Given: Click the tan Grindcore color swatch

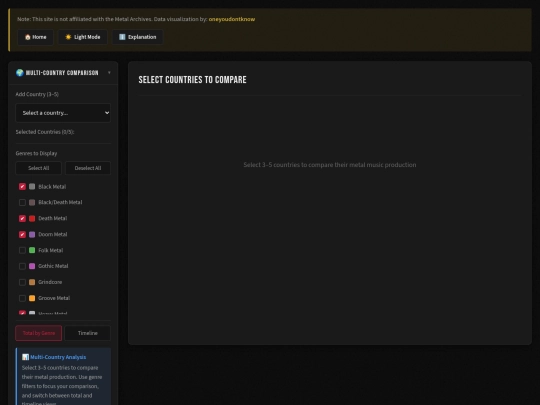Looking at the screenshot, I should coord(32,282).
